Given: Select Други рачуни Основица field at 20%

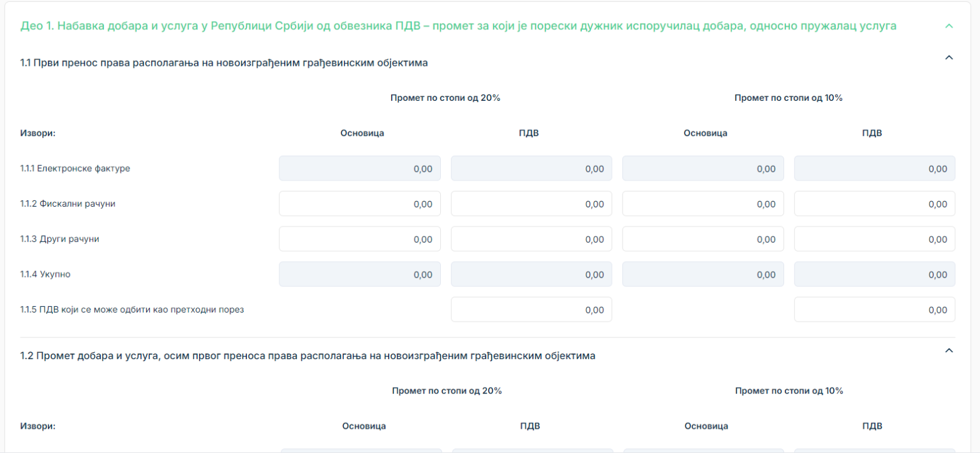Looking at the screenshot, I should pyautogui.click(x=360, y=239).
